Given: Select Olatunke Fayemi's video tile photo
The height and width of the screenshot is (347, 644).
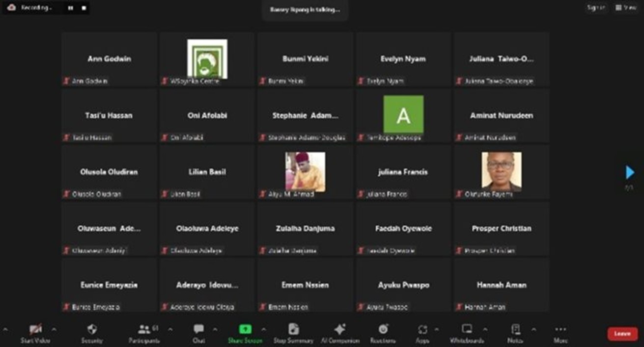Looking at the screenshot, I should pyautogui.click(x=502, y=171).
